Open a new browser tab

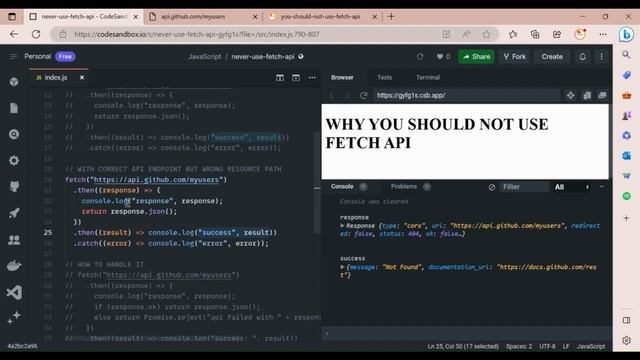click(x=391, y=16)
